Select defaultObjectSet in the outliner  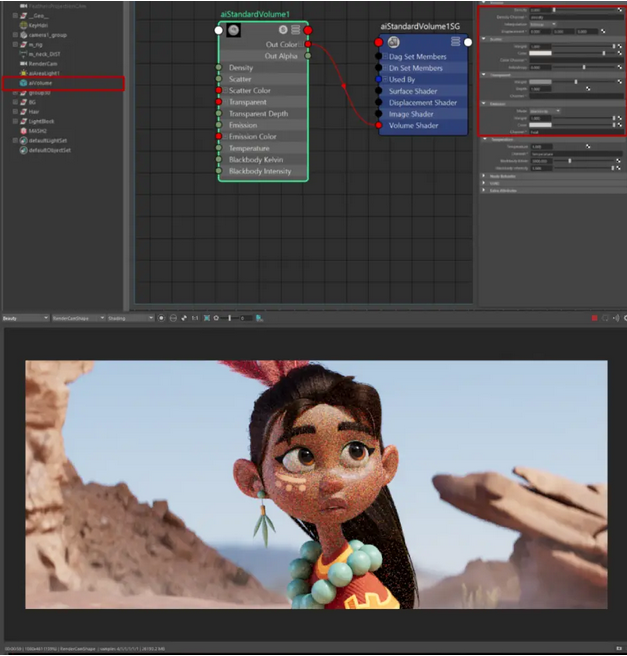coord(50,150)
